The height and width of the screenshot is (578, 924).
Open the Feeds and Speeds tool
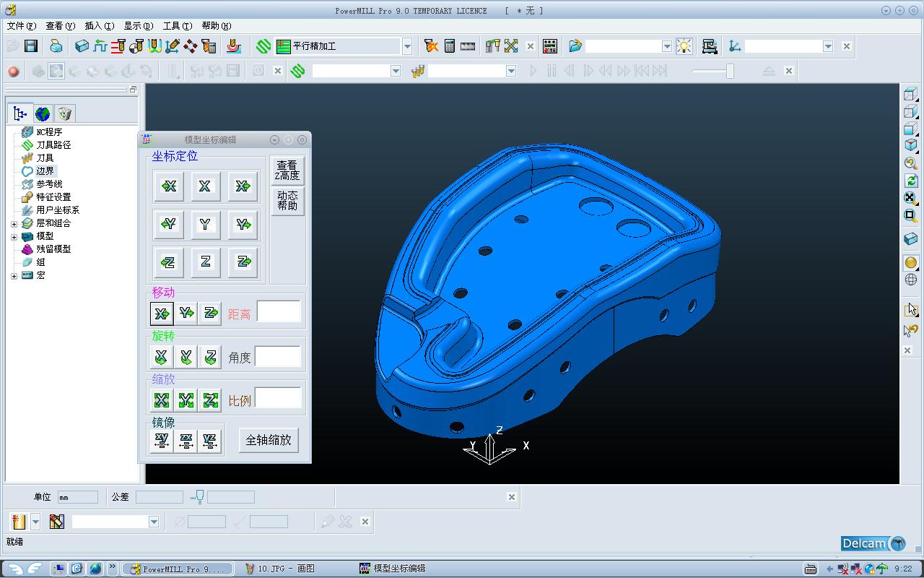[100, 46]
